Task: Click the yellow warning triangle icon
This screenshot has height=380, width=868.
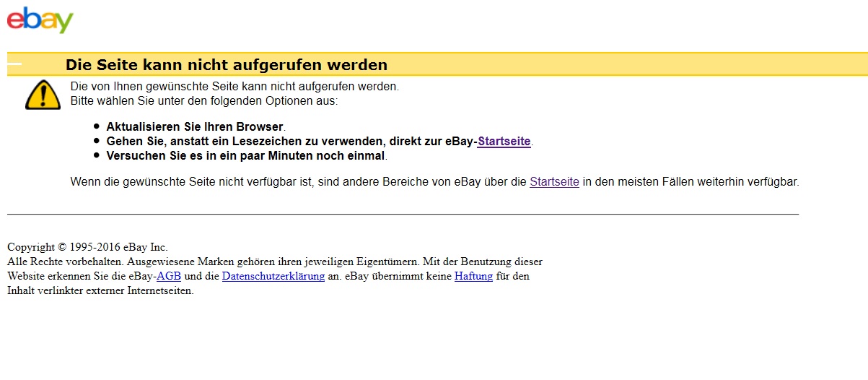Action: click(43, 95)
